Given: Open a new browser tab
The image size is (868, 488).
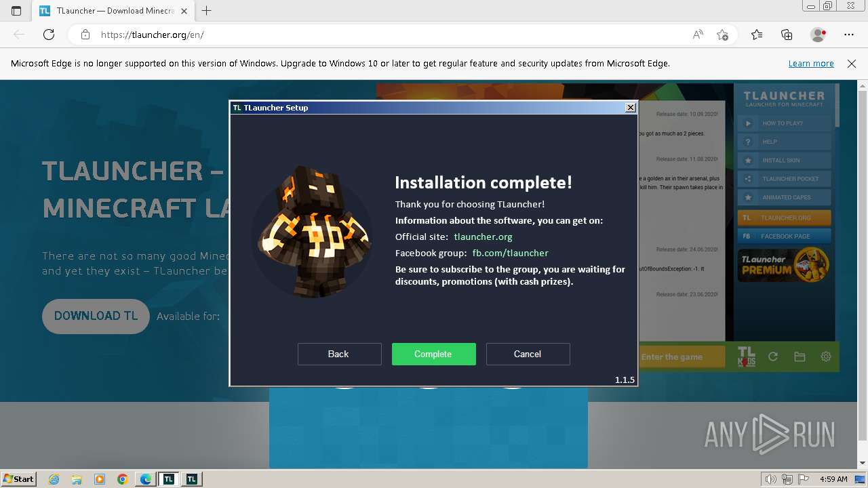Looking at the screenshot, I should tap(206, 11).
